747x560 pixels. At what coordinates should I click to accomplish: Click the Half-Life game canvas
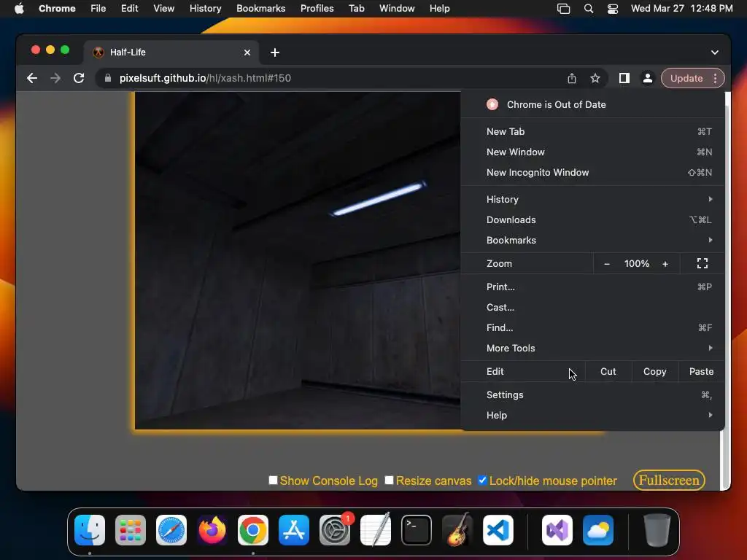pos(298,260)
